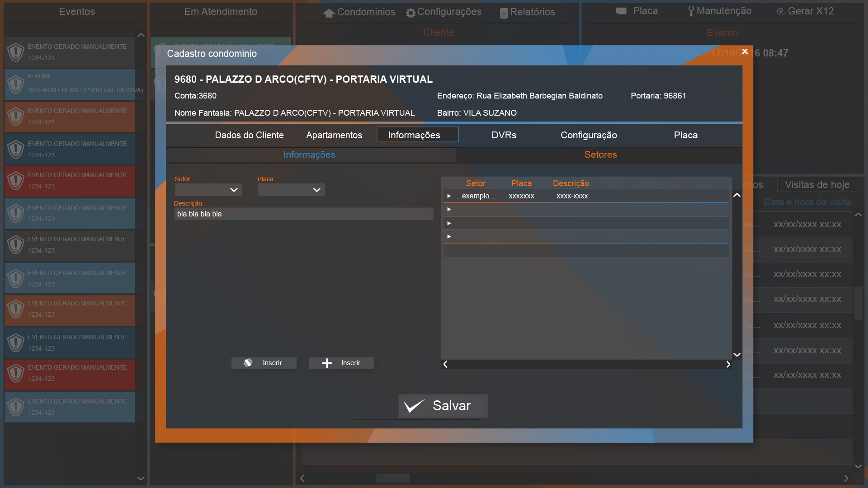The height and width of the screenshot is (488, 868).
Task: Open the Placa dropdown in form
Action: (291, 190)
